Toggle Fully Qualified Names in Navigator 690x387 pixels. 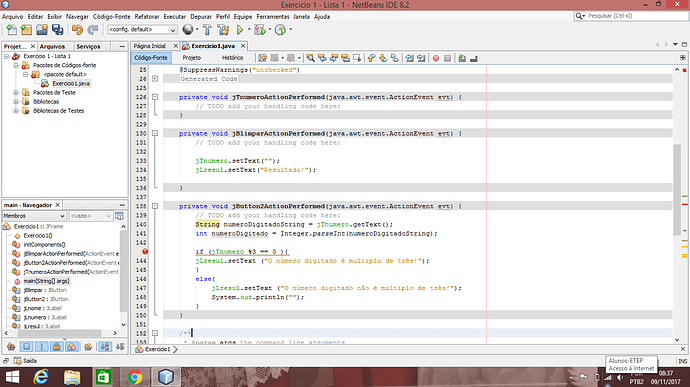coord(88,346)
